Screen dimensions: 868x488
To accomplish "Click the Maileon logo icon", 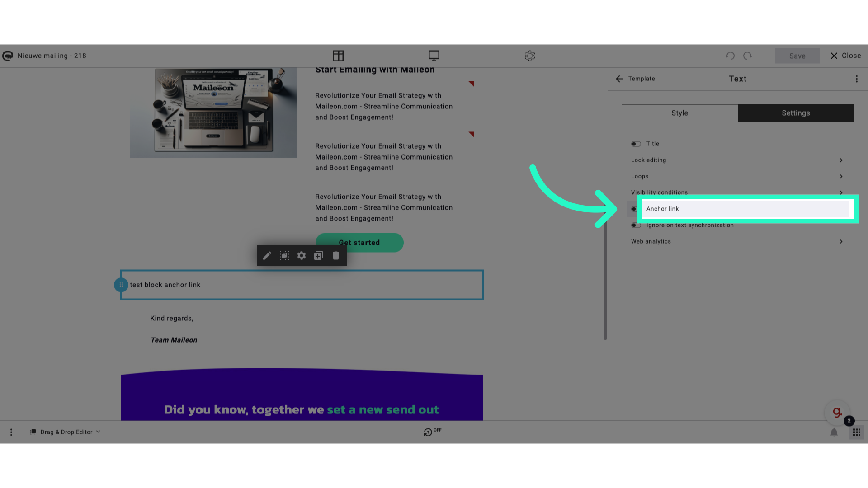I will coord(8,56).
